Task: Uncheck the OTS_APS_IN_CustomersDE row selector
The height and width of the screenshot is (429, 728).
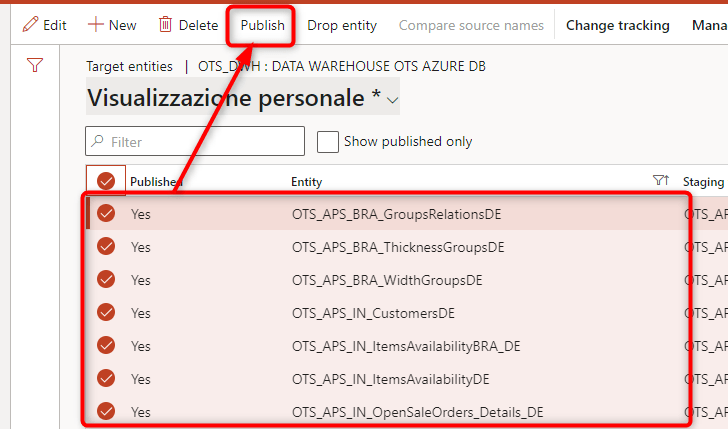Action: pos(106,313)
